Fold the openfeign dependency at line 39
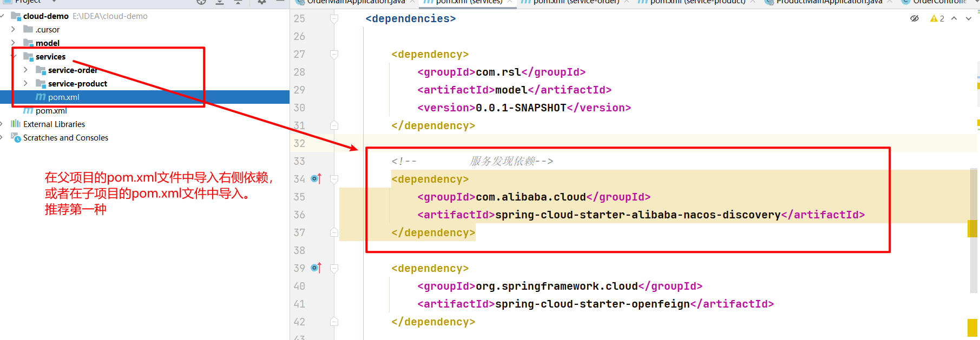980x340 pixels. [x=334, y=268]
